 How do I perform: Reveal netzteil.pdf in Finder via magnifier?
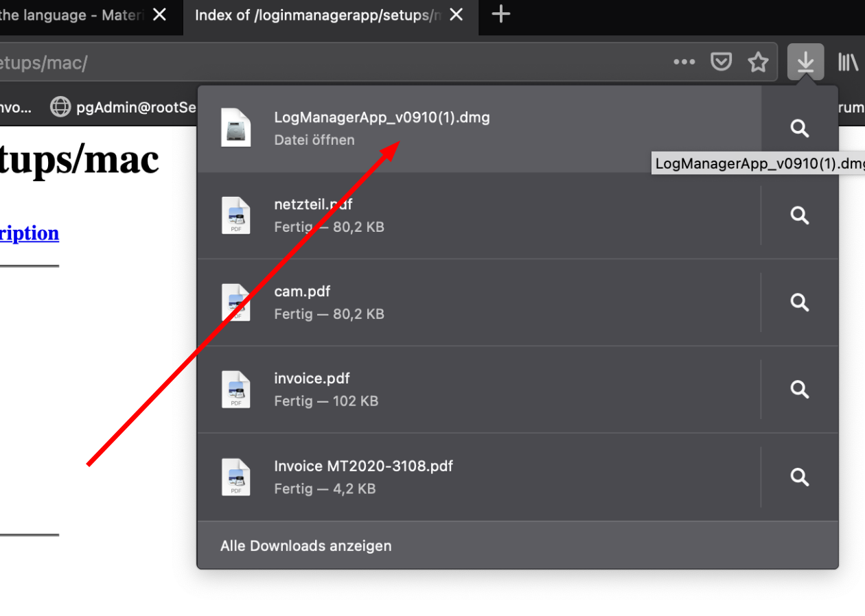pos(799,215)
